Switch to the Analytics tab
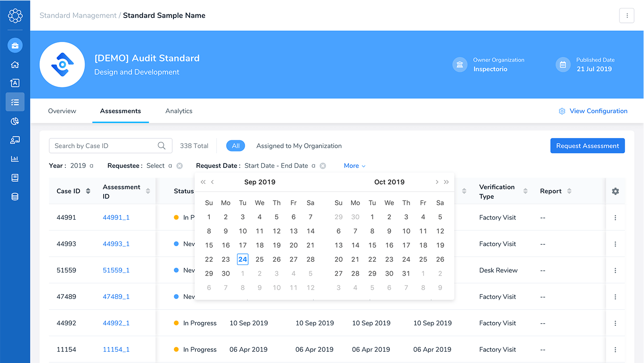Image resolution: width=644 pixels, height=363 pixels. coord(179,111)
